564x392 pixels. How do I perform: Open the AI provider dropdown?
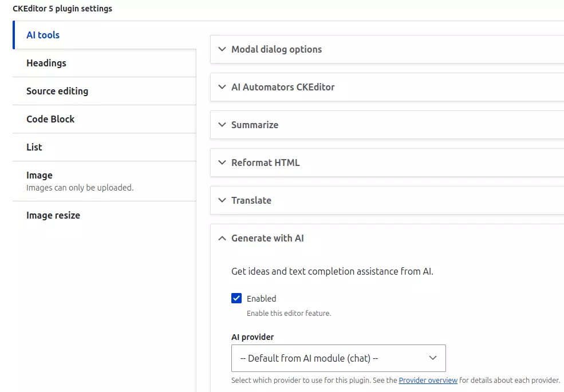click(x=338, y=358)
